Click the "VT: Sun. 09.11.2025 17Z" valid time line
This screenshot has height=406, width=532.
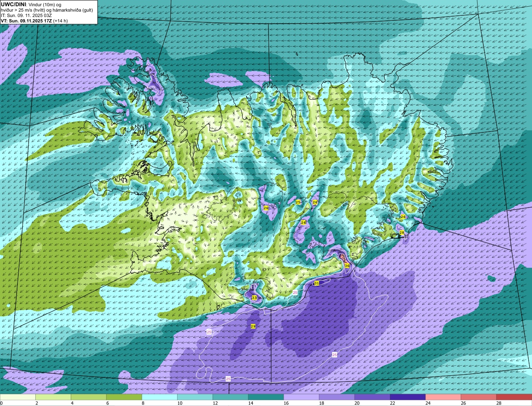click(x=26, y=21)
